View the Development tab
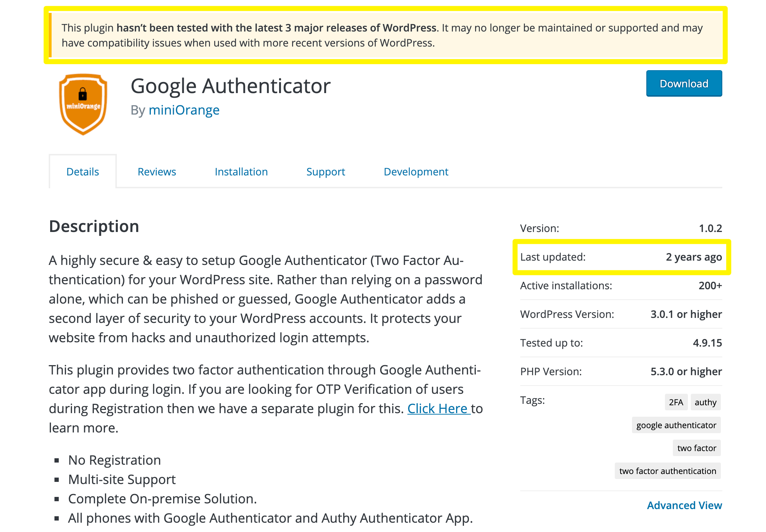The image size is (766, 532). click(416, 172)
